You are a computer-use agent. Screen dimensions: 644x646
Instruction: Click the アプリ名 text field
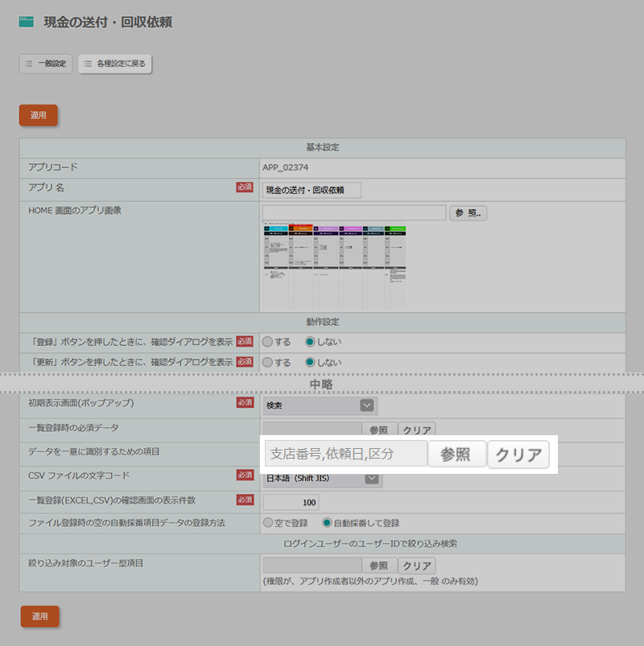coord(312,190)
